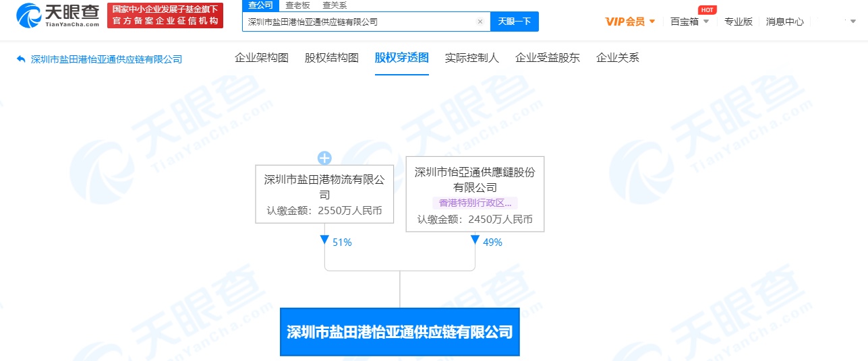Clear the search box with the X icon
Image resolution: width=868 pixels, height=361 pixels.
click(480, 22)
